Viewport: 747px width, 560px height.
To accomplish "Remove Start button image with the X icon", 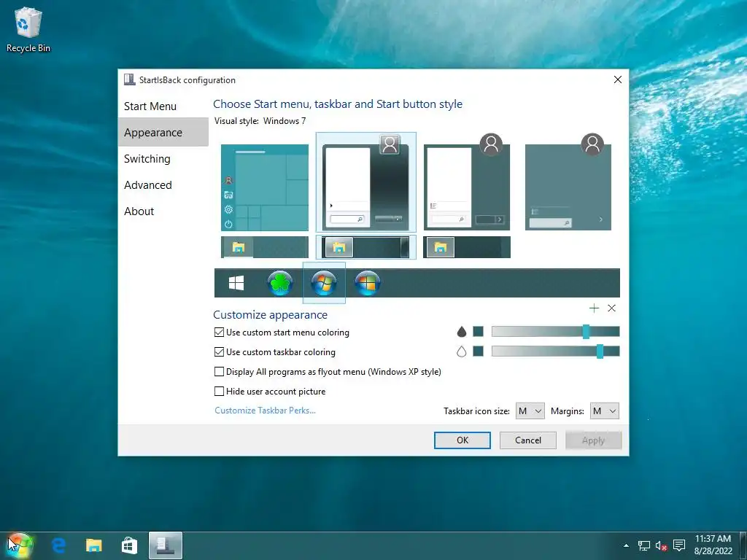I will [612, 308].
